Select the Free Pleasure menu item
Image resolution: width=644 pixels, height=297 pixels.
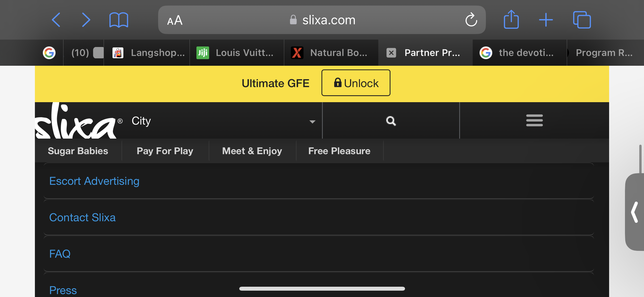[x=339, y=151]
